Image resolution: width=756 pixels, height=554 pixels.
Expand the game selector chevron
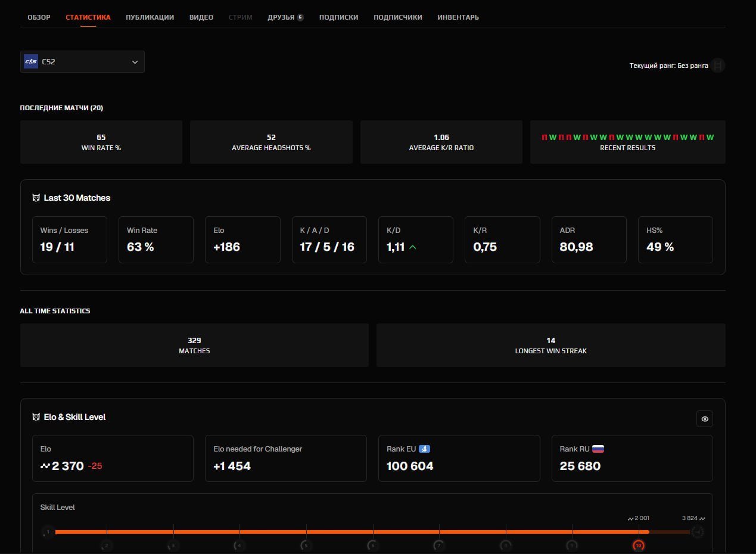click(x=135, y=61)
